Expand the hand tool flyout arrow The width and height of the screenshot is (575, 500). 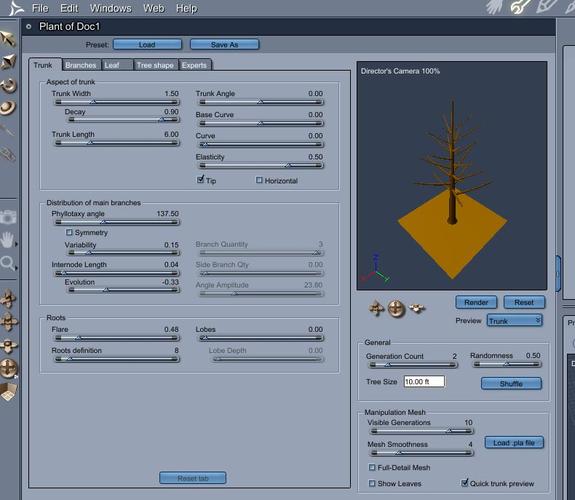coord(16,243)
